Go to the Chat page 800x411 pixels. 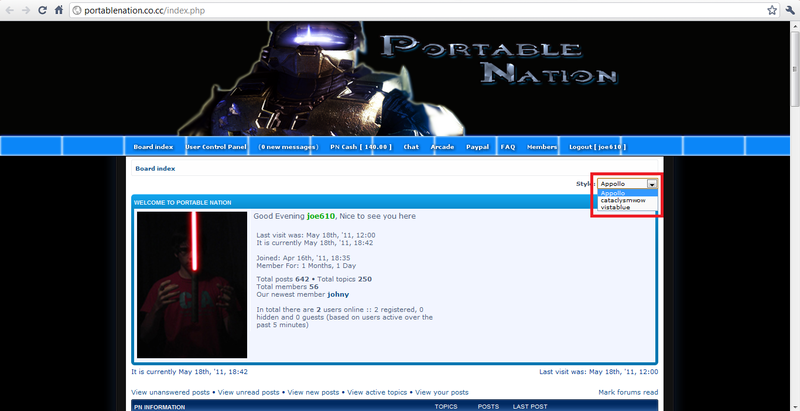tap(411, 147)
